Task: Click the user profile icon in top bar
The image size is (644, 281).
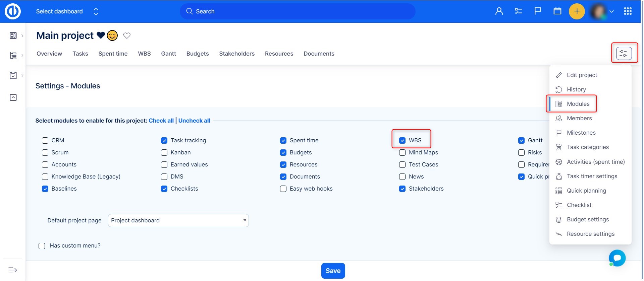Action: 499,11
